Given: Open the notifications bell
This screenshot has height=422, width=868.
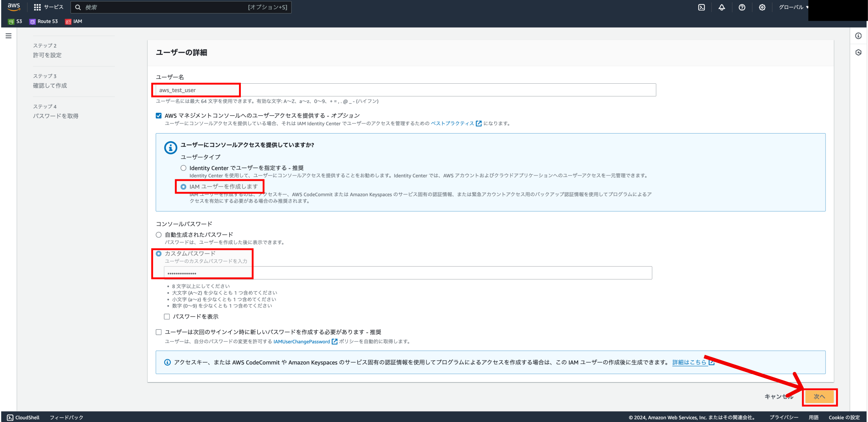Looking at the screenshot, I should pyautogui.click(x=722, y=7).
